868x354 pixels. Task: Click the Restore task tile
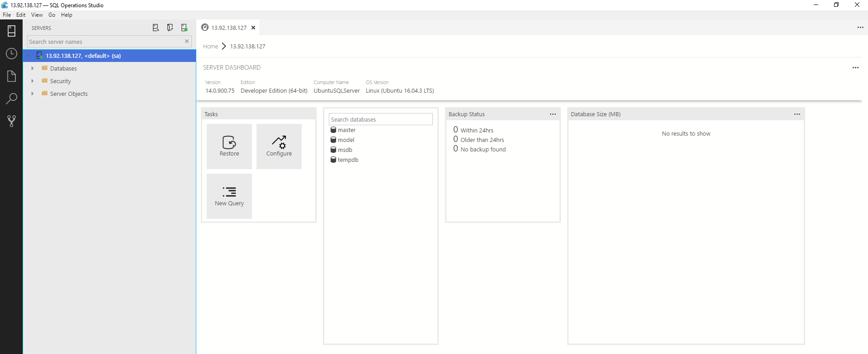[229, 146]
